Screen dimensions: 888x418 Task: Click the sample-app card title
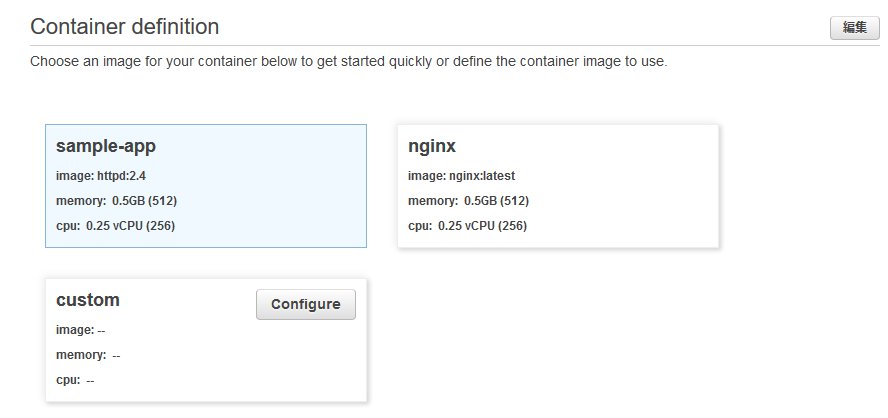(x=106, y=146)
